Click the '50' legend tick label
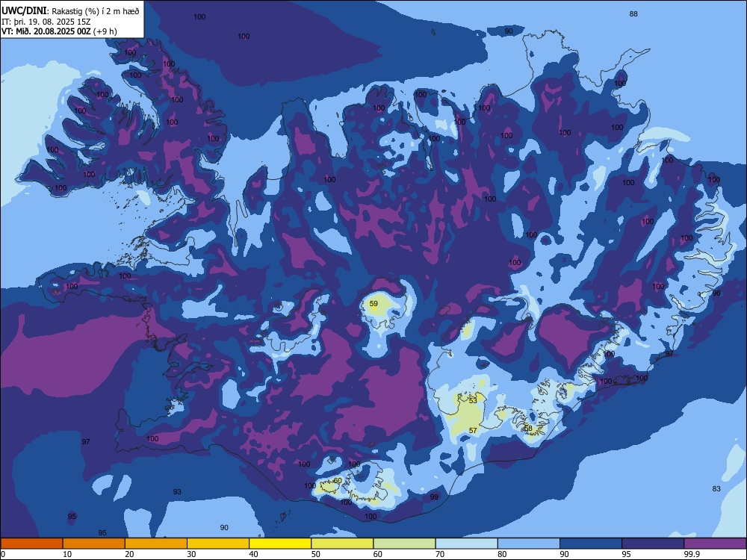747x560 pixels. tap(315, 554)
